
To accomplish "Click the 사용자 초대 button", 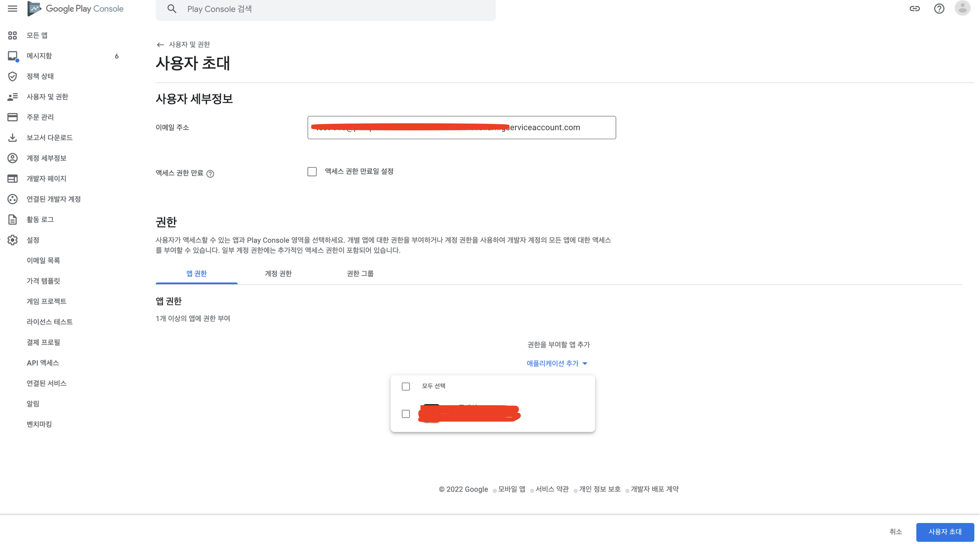I will 944,532.
